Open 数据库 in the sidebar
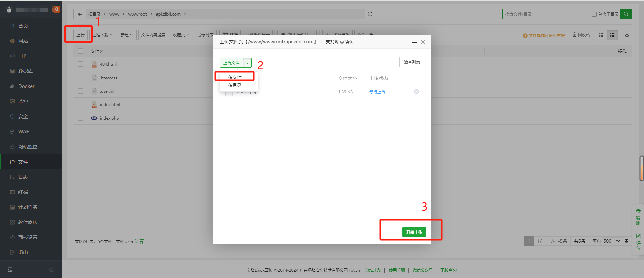The width and height of the screenshot is (644, 278). (x=25, y=71)
